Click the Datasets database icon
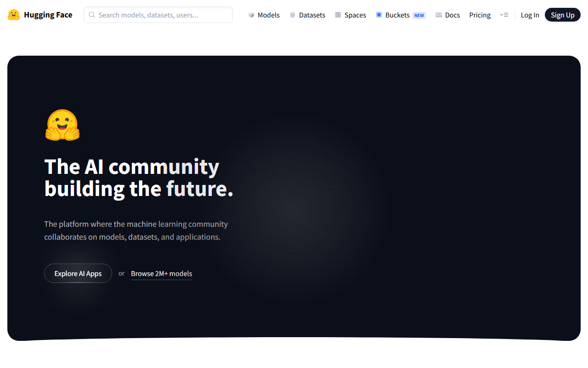This screenshot has height=368, width=588. coord(293,15)
